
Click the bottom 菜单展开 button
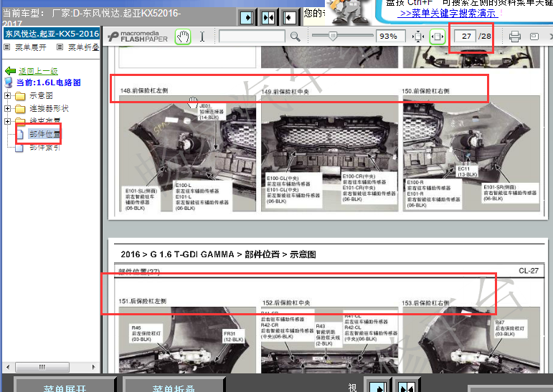pos(65,386)
